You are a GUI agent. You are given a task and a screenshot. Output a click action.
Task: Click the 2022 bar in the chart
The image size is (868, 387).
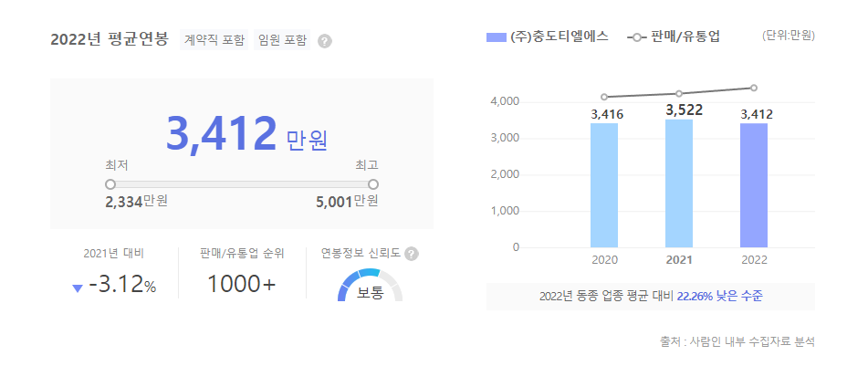point(753,185)
